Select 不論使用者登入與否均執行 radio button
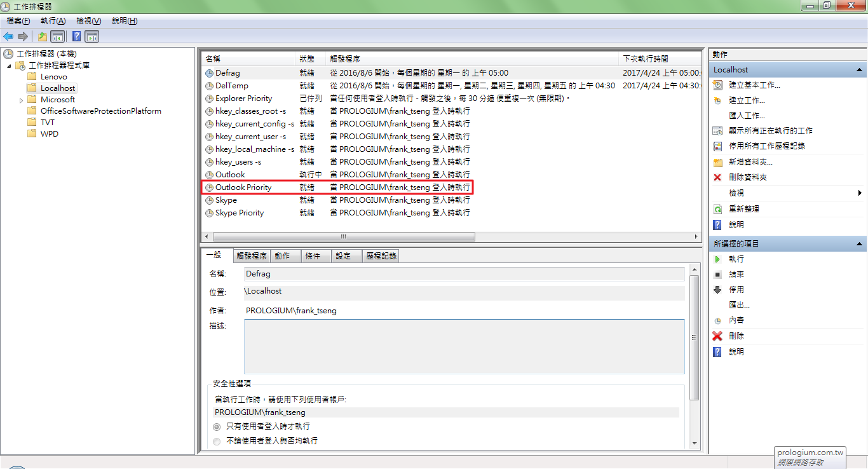The width and height of the screenshot is (868, 469). [217, 441]
